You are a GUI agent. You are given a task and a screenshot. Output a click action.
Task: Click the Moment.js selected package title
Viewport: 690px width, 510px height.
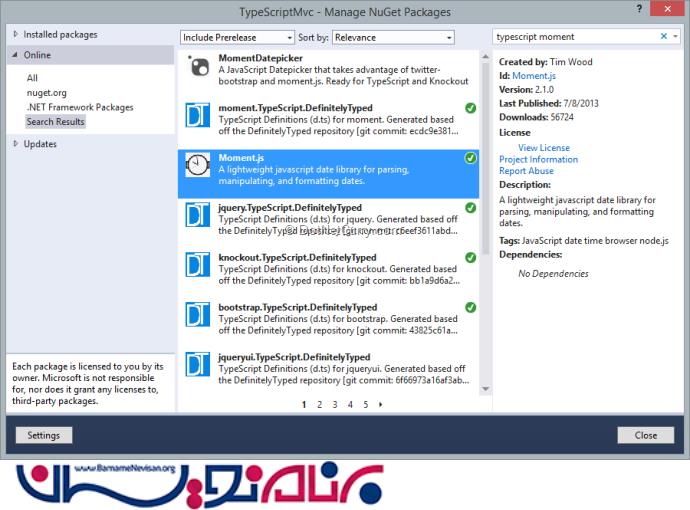241,158
